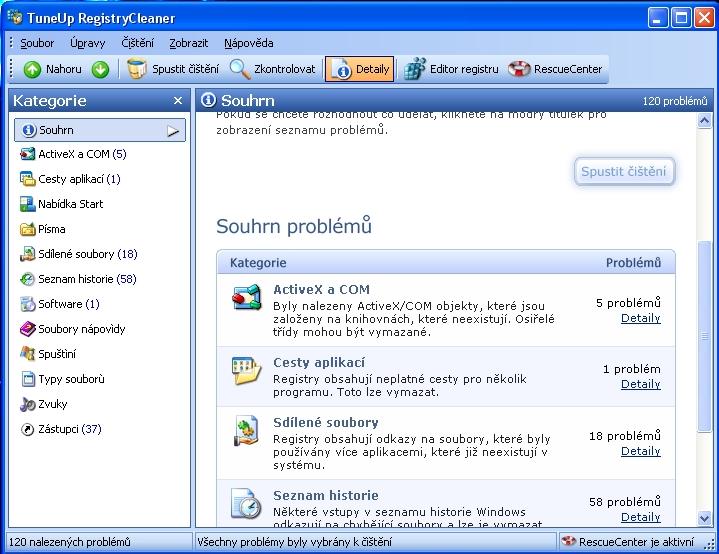Screen dimensions: 719x554
Task: Click the scrollbar up arrow
Action: coord(704,121)
